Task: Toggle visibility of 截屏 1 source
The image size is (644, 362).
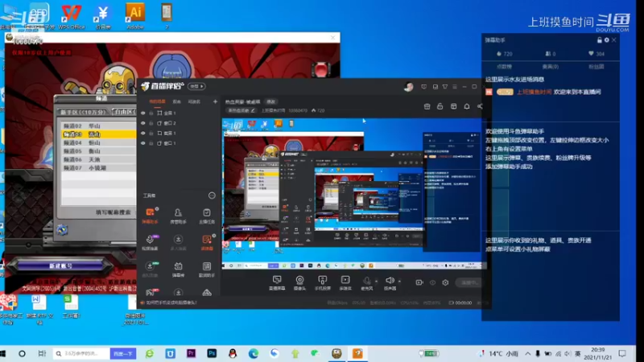Action: point(143,133)
